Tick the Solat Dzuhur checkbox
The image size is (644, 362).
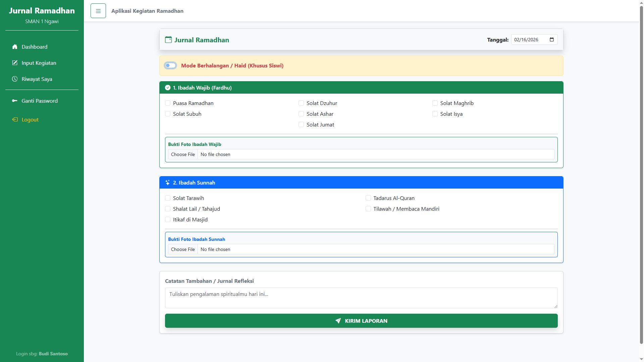(301, 103)
